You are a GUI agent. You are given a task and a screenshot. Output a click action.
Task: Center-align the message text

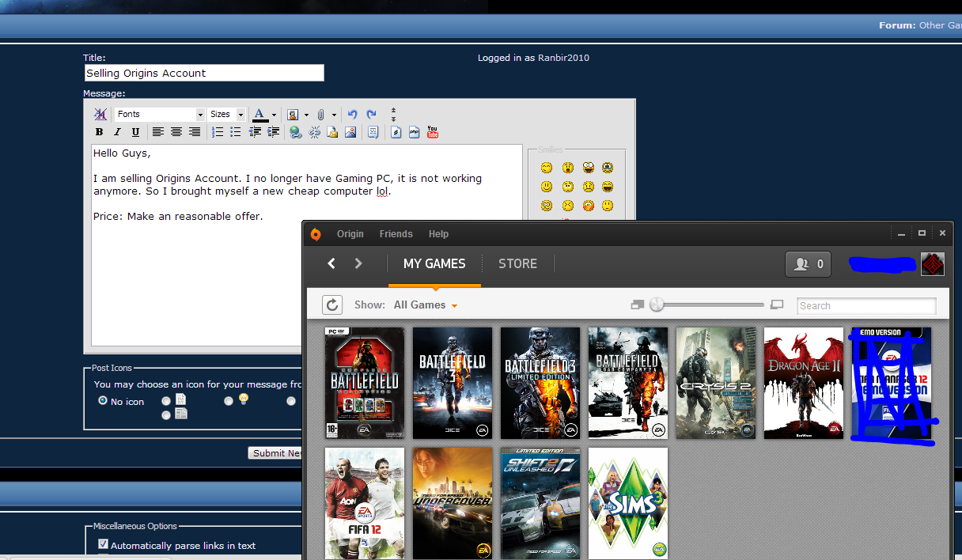tap(176, 132)
